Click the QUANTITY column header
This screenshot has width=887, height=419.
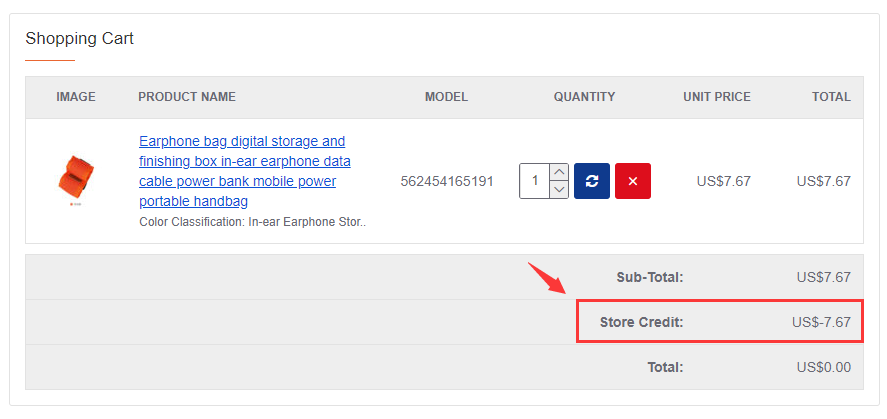(584, 97)
